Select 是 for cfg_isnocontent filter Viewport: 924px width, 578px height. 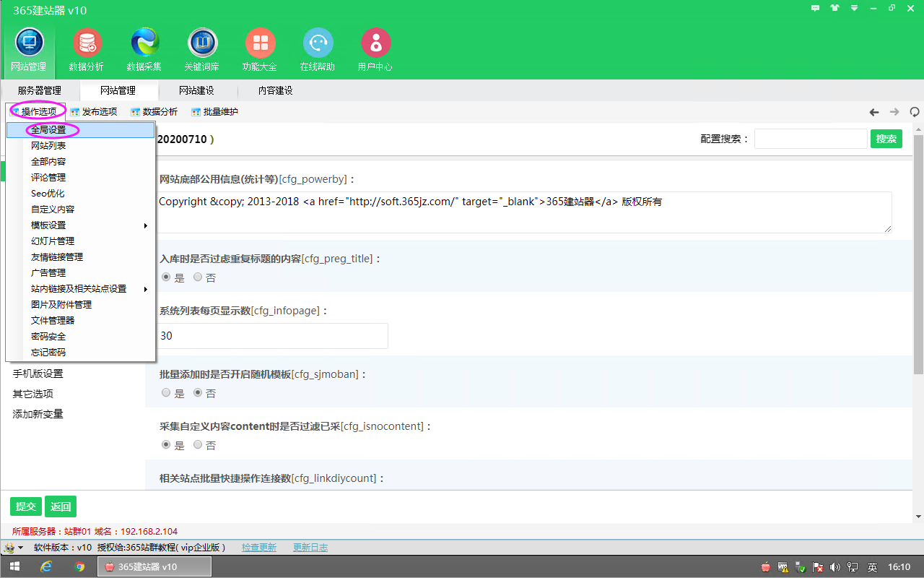[166, 445]
